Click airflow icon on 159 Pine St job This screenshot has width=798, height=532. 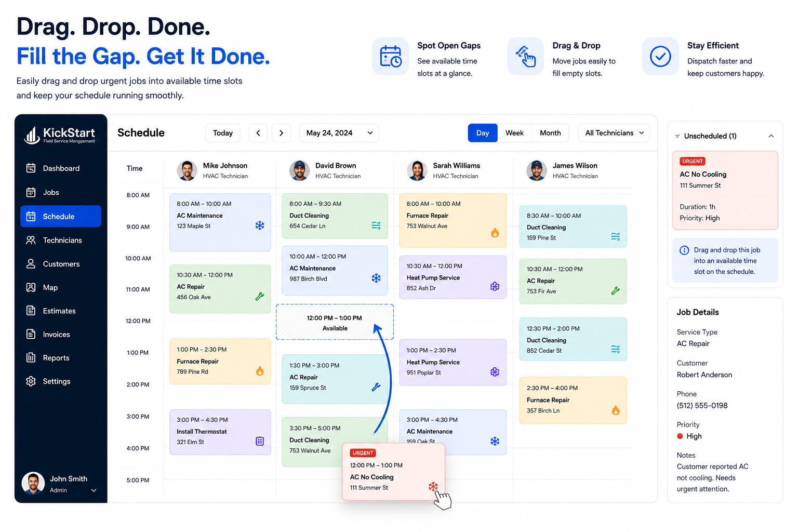click(x=616, y=237)
